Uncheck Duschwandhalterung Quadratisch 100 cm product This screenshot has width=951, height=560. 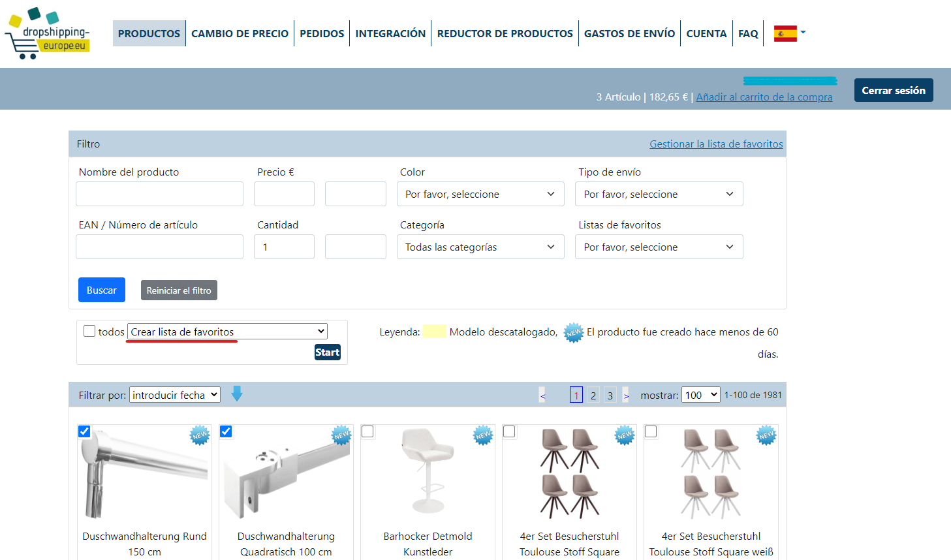click(x=226, y=431)
